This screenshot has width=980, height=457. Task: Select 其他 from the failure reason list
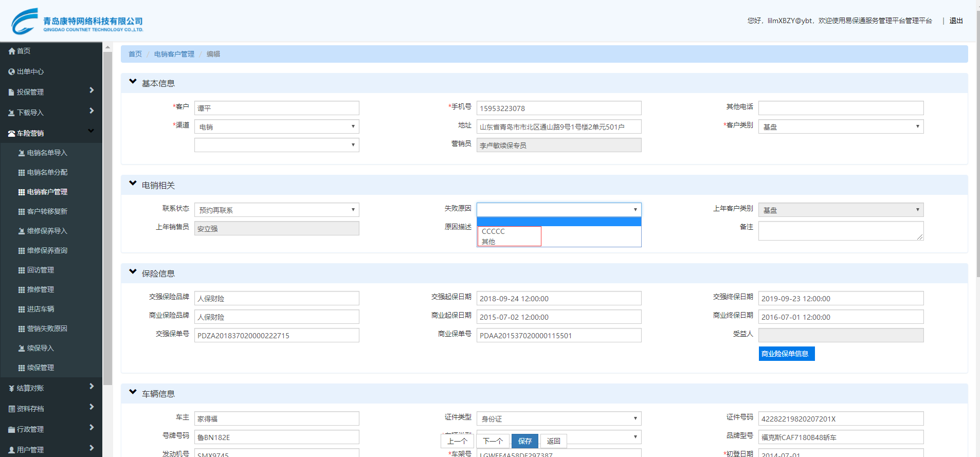pos(488,242)
